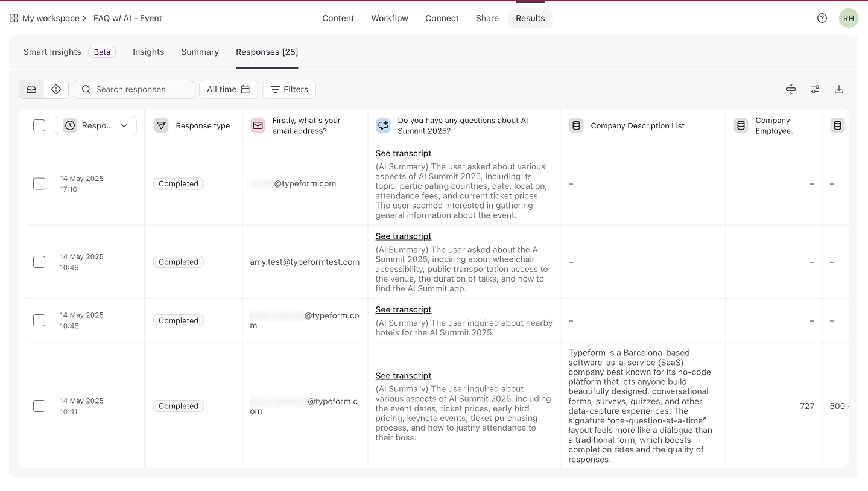The height and width of the screenshot is (491, 868).
Task: Open the All time date range dropdown
Action: point(228,89)
